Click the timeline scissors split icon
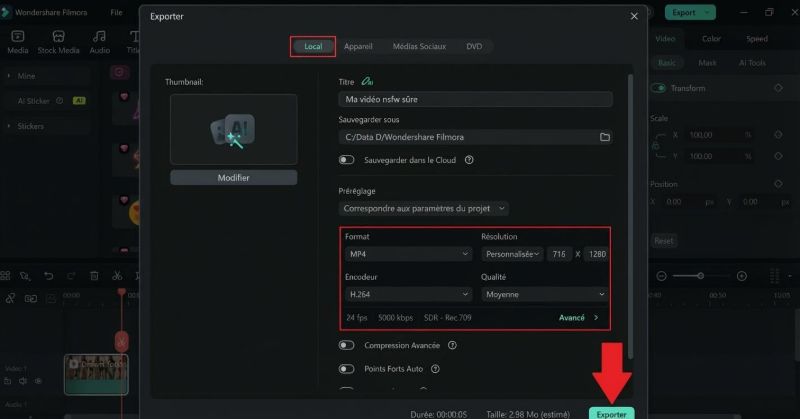 117,276
